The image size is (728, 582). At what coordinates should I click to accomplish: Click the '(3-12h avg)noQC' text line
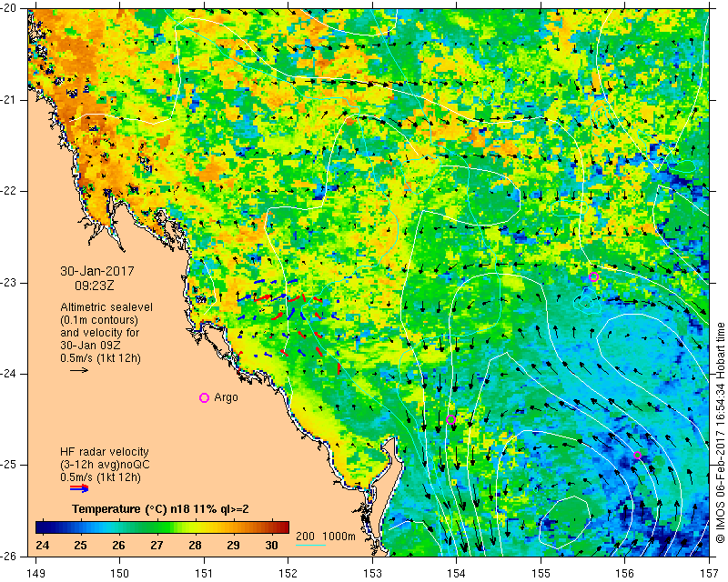(105, 465)
